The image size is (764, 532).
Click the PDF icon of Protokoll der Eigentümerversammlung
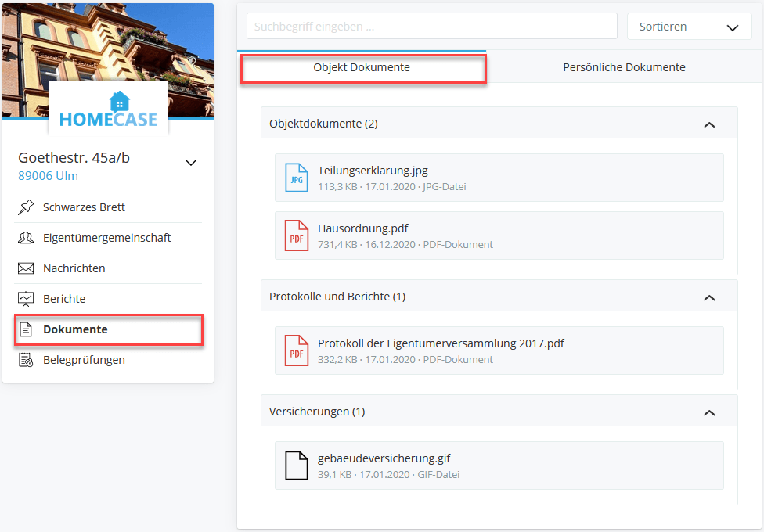(296, 350)
